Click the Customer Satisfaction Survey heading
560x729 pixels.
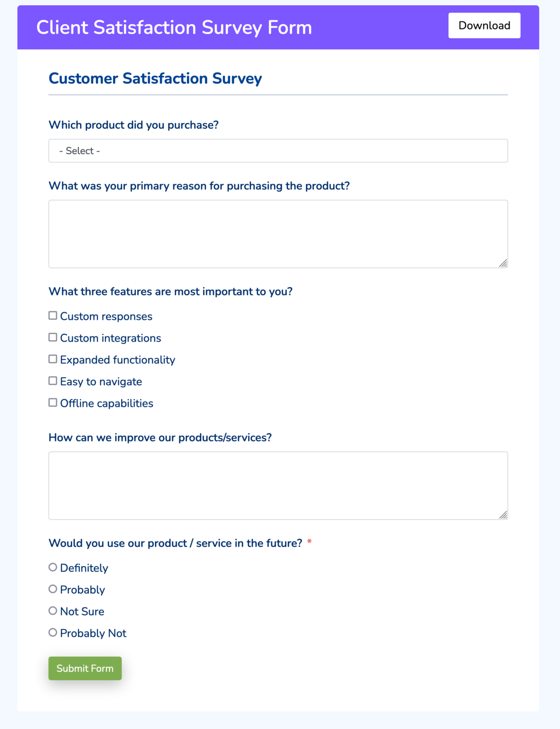155,78
